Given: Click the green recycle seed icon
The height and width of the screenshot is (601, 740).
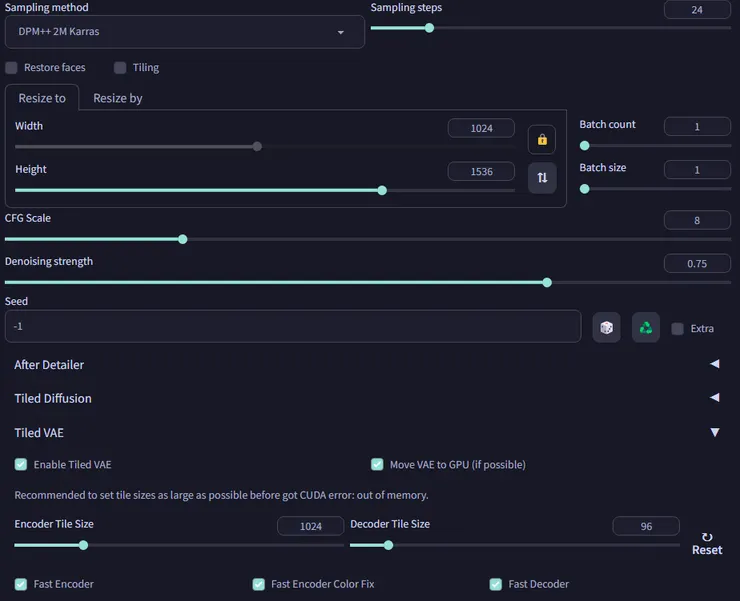Looking at the screenshot, I should pos(646,327).
